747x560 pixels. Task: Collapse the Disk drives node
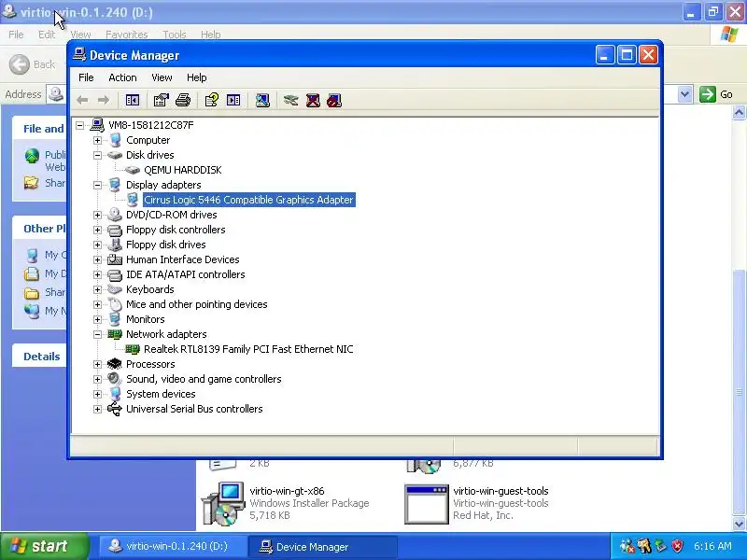point(98,155)
